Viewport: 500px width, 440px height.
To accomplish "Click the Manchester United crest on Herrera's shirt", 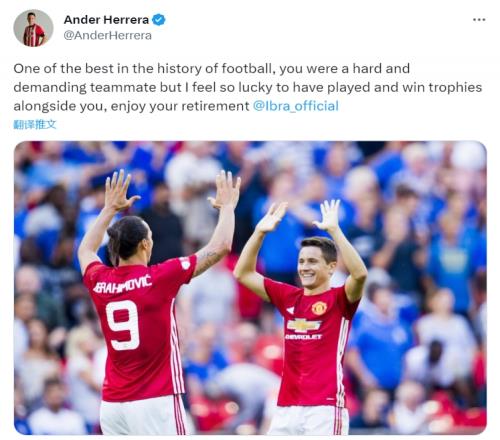I will (x=319, y=308).
